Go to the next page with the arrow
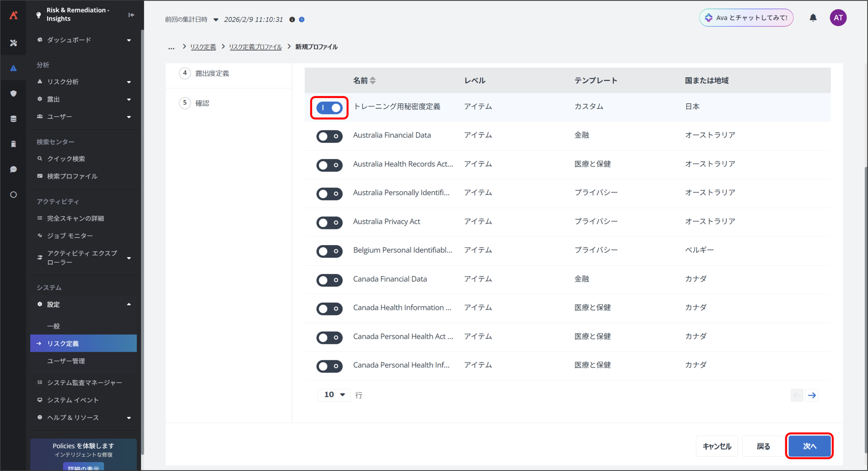Screen dimensions: 868x471 pyautogui.click(x=812, y=395)
